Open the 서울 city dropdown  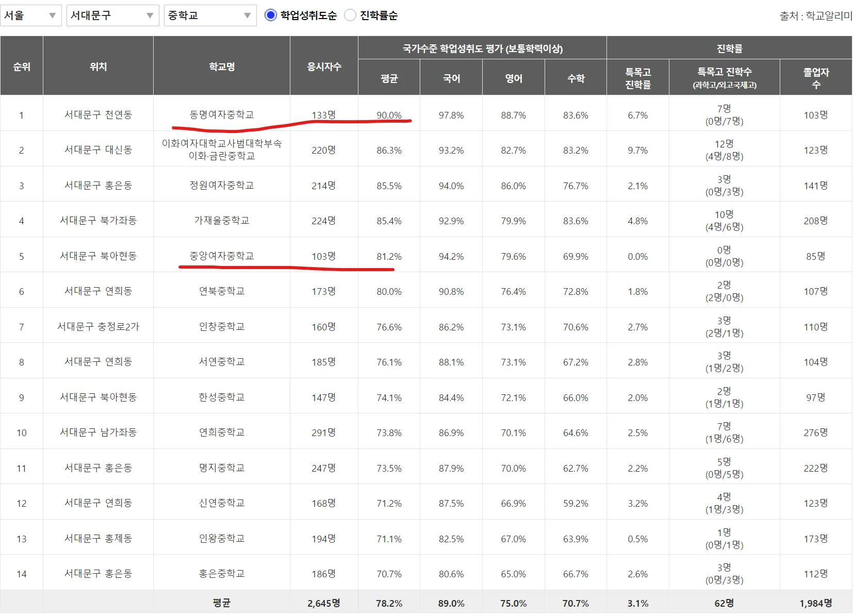(30, 15)
